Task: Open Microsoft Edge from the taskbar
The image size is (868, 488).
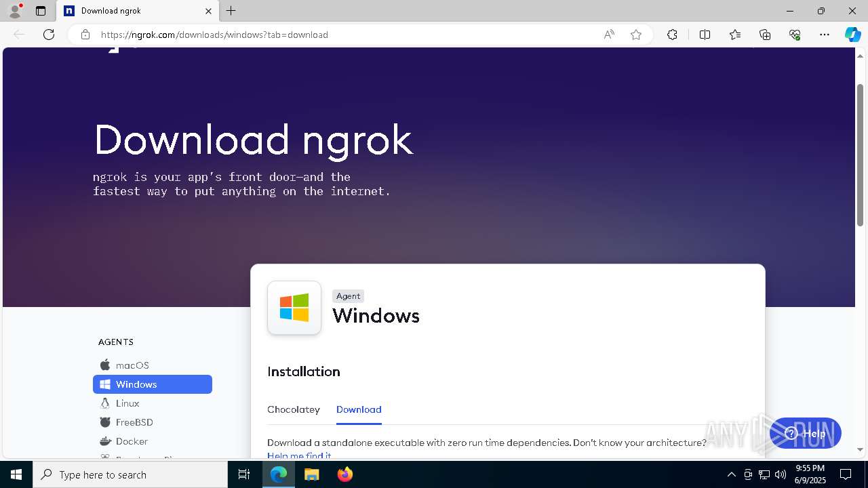Action: (279, 474)
